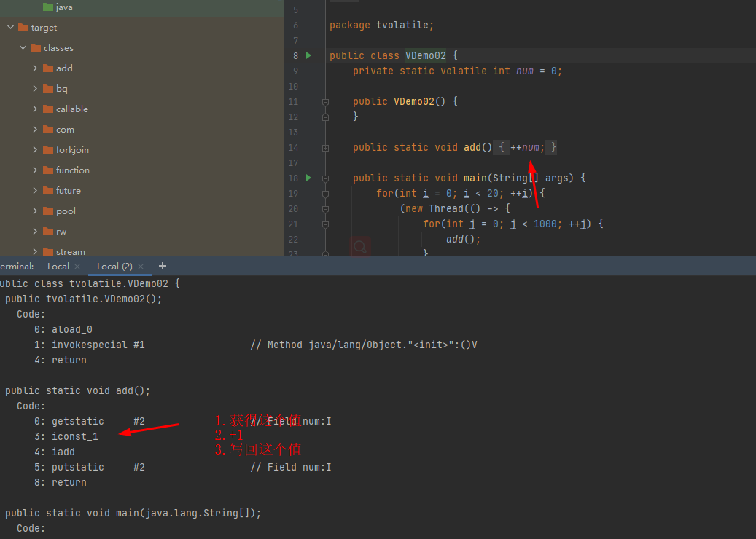Viewport: 756px width, 539px height.
Task: Click aload_0 instruction in terminal
Action: (x=72, y=329)
